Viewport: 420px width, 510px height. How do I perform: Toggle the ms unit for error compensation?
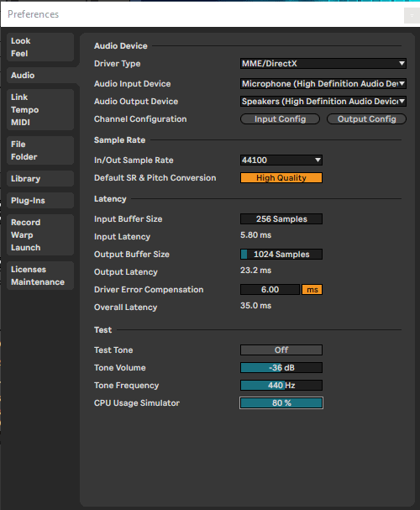312,290
